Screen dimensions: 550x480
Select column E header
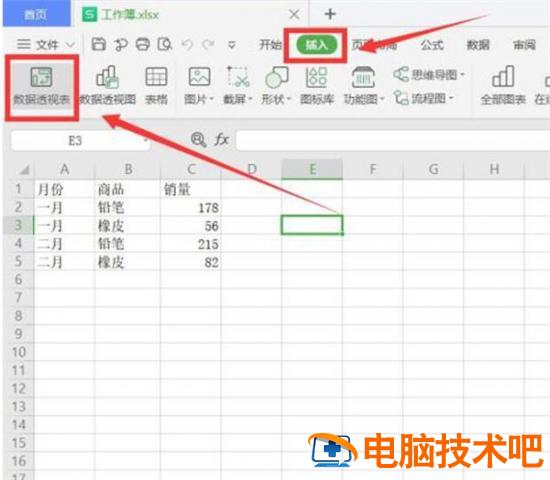tap(312, 170)
